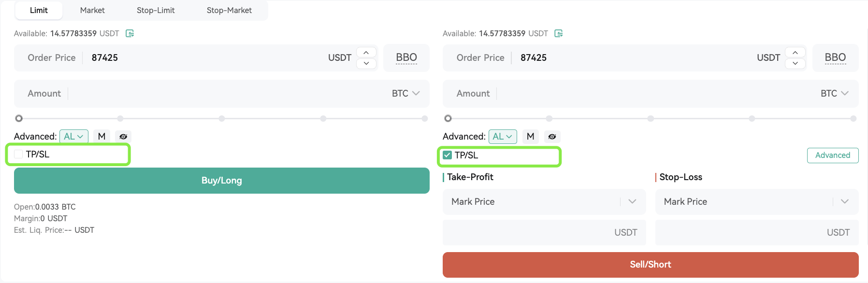Click the Buy/Long button
The height and width of the screenshot is (283, 868).
click(222, 181)
